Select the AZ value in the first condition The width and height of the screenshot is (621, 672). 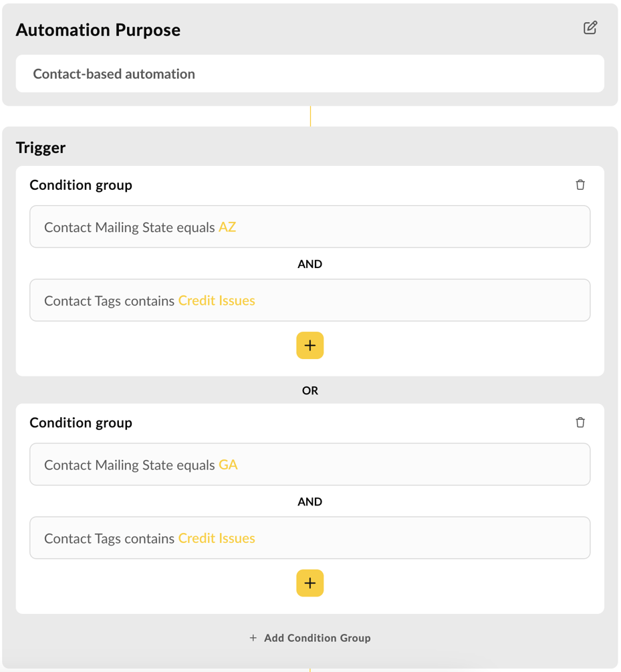(x=228, y=227)
